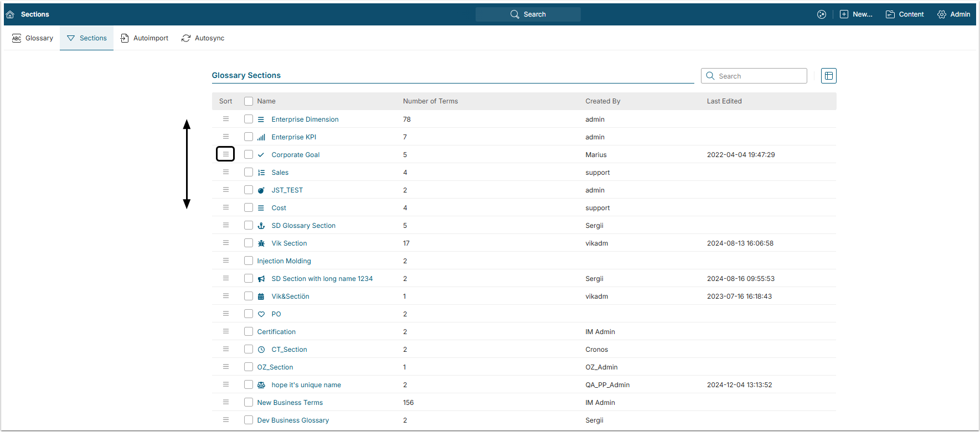Click the heart icon beside PO
Screen dimensions: 980x432
click(261, 314)
